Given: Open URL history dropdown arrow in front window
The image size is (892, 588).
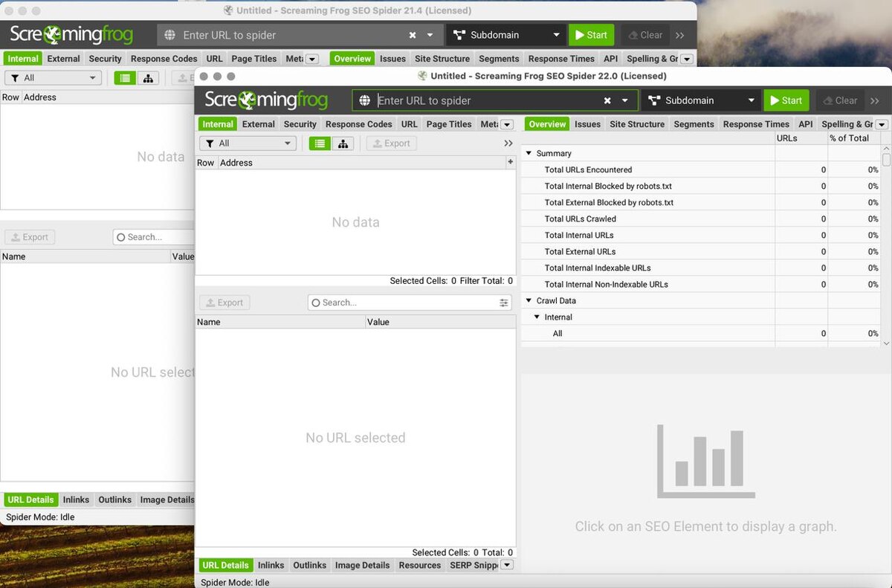Looking at the screenshot, I should pos(625,100).
